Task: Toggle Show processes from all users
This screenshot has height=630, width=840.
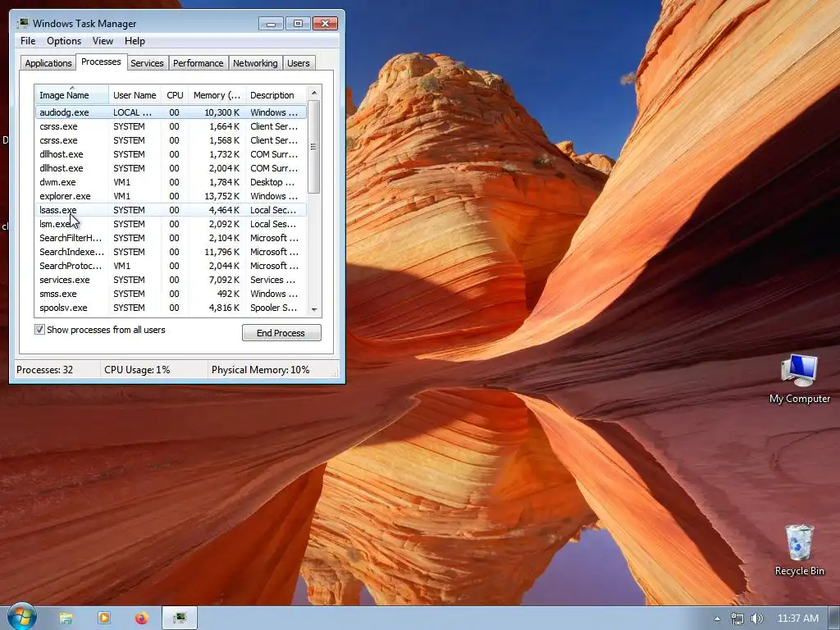Action: pos(39,330)
